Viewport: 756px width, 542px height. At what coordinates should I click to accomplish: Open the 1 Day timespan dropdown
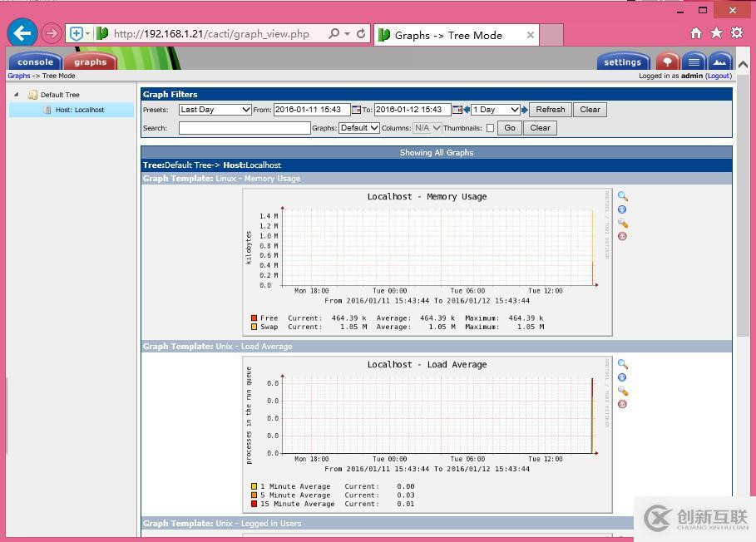click(x=495, y=110)
